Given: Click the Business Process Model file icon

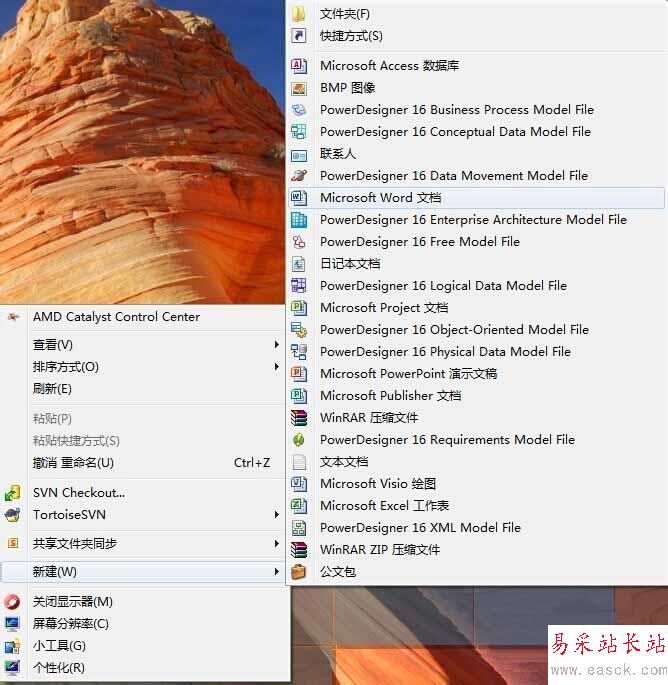Looking at the screenshot, I should tap(299, 110).
